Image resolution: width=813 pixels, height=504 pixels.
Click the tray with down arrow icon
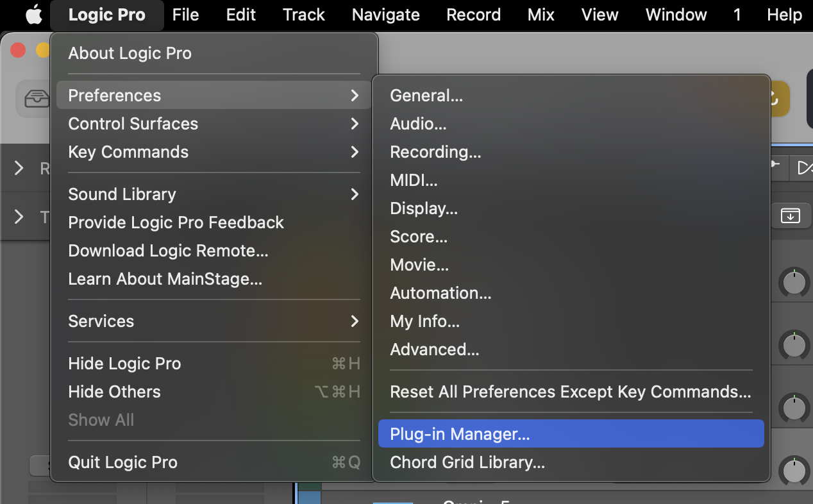tap(790, 215)
